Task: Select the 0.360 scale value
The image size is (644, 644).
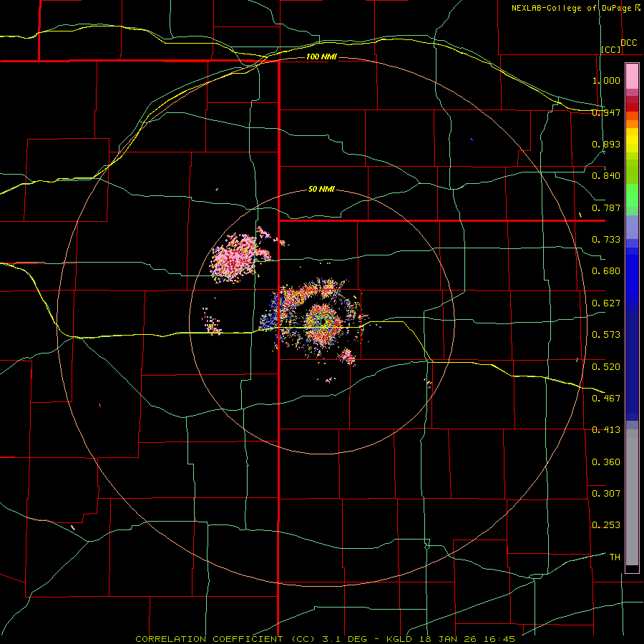Action: pos(606,462)
